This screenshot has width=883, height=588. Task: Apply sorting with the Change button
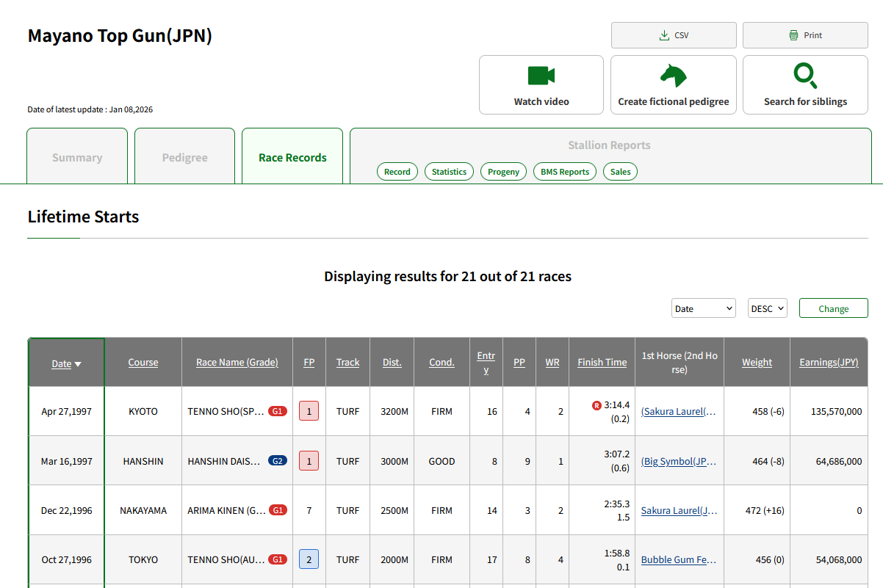coord(834,308)
